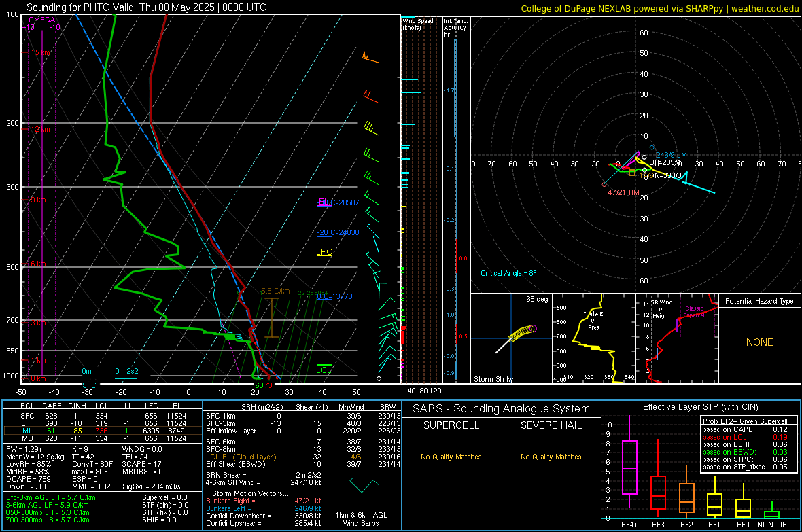The height and width of the screenshot is (532, 802).
Task: Select the green LCL label on skew-T
Action: point(324,370)
